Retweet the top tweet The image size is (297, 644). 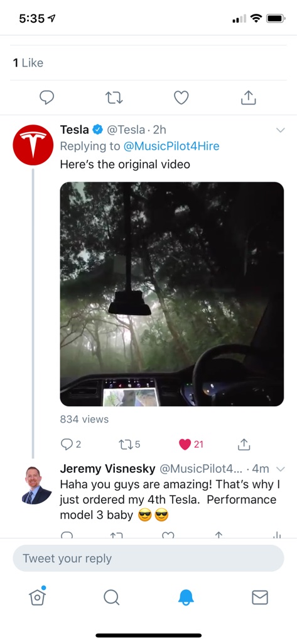coord(114,97)
